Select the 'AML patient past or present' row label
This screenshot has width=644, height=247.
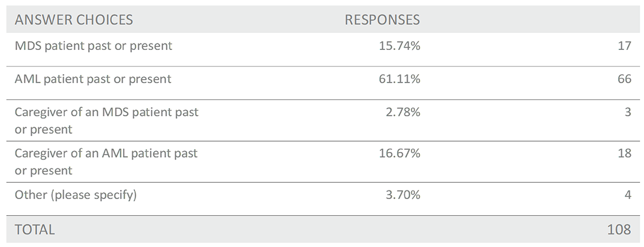93,79
